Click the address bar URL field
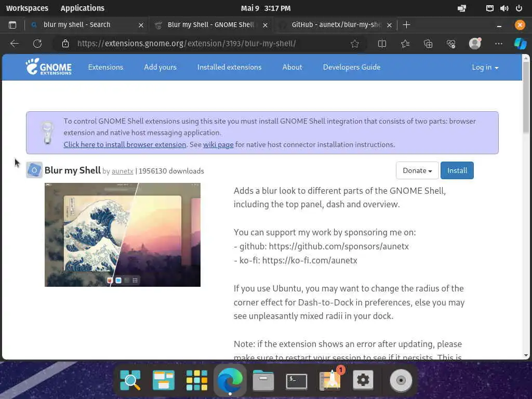Screen dimensions: 532x399 point(210,44)
